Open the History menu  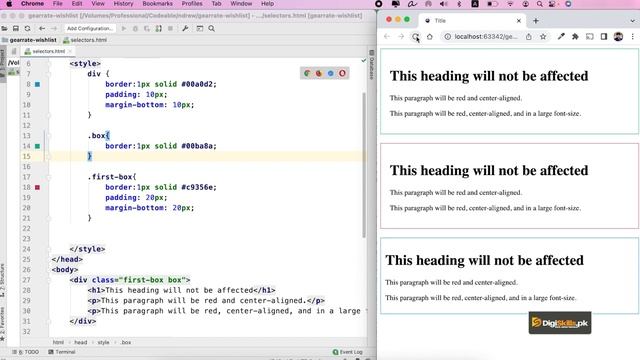click(123, 4)
